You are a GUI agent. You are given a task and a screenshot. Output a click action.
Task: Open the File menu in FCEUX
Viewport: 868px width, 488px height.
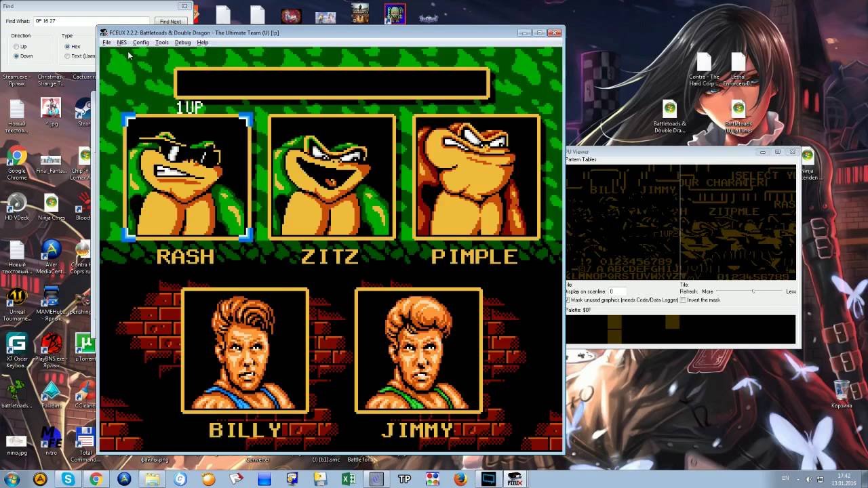click(106, 42)
